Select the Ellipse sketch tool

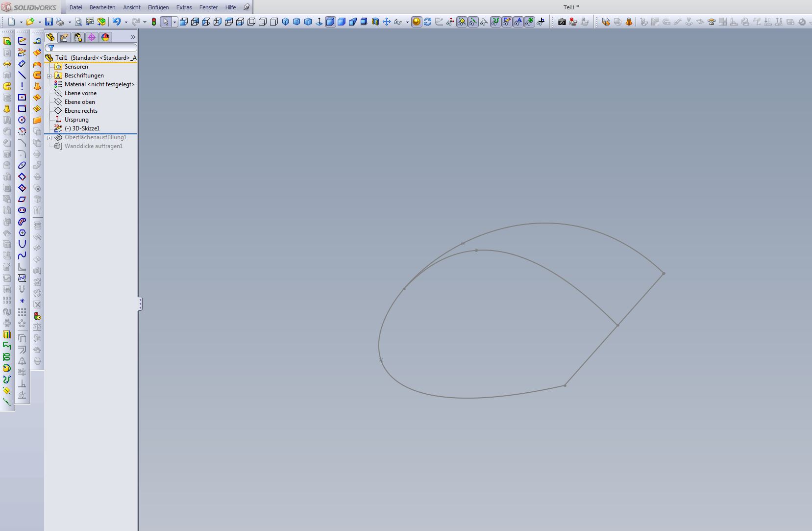22,165
